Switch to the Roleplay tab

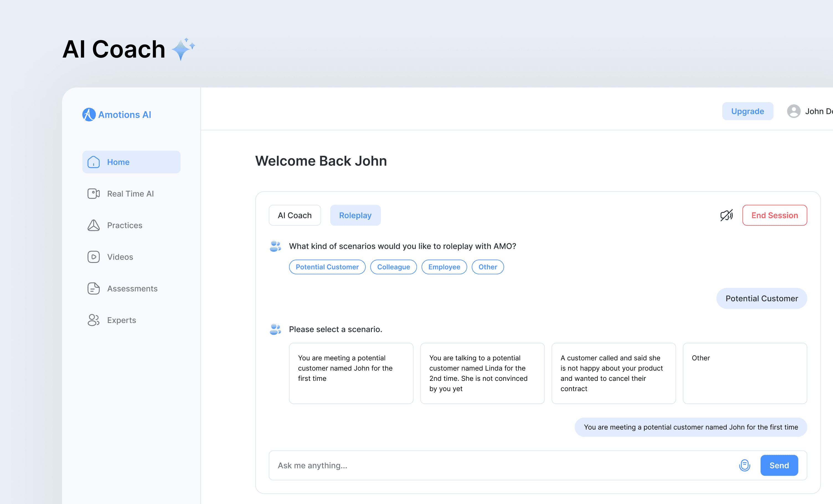[x=355, y=215]
